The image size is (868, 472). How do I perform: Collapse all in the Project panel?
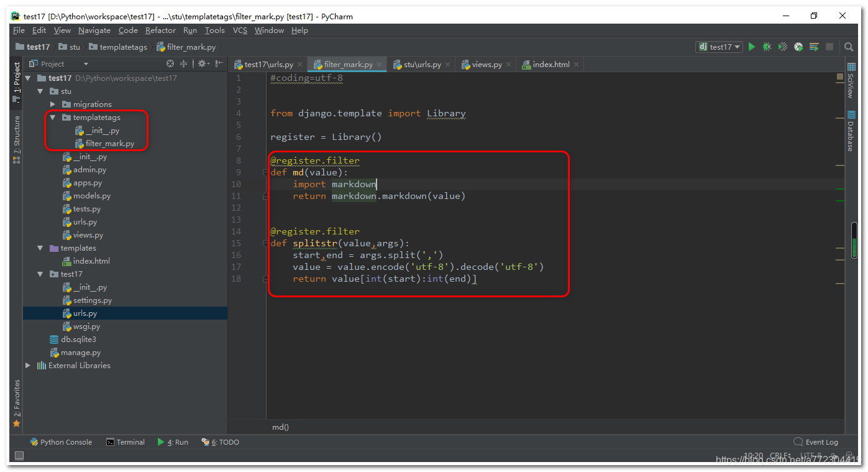click(183, 63)
